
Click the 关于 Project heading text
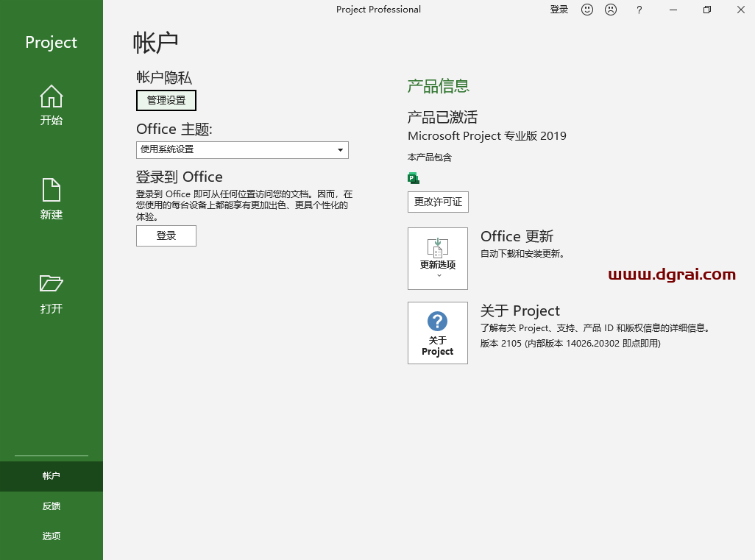tap(520, 311)
